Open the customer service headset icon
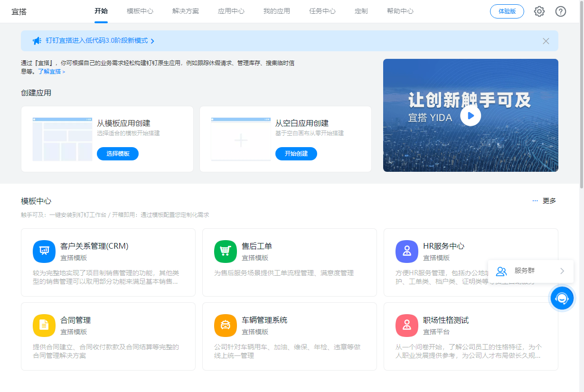 (562, 299)
